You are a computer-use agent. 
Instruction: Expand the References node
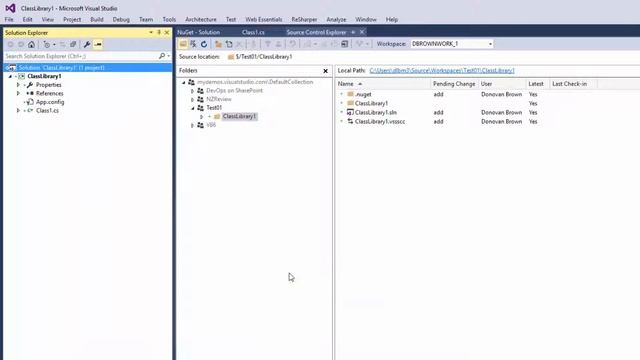tap(18, 93)
